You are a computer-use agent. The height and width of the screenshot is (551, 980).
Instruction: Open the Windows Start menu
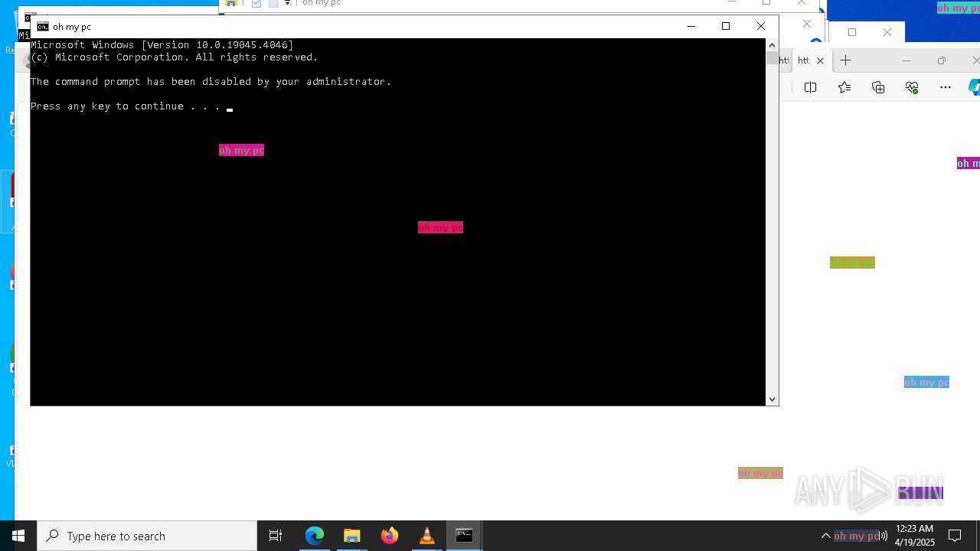point(18,536)
